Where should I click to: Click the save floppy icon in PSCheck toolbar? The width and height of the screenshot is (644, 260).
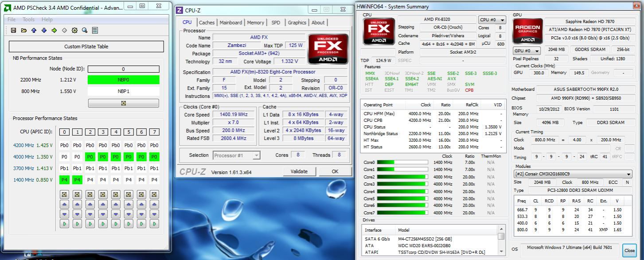click(13, 31)
